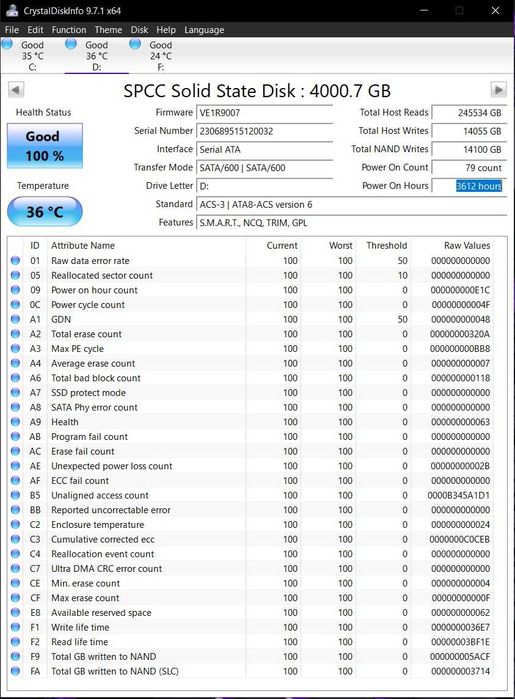Click the status icon for Average erase count
515x699 pixels.
click(15, 363)
